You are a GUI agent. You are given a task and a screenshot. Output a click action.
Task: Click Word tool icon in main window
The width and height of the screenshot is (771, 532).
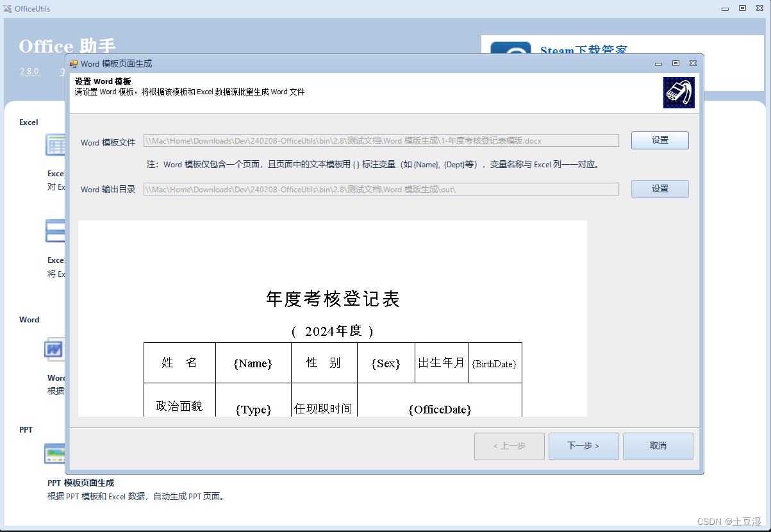(x=55, y=349)
